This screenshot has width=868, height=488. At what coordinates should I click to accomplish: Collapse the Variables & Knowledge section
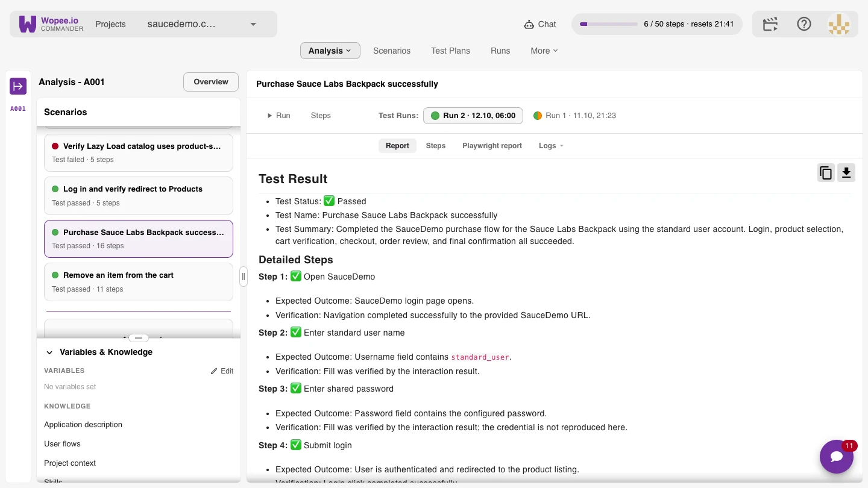pyautogui.click(x=49, y=352)
